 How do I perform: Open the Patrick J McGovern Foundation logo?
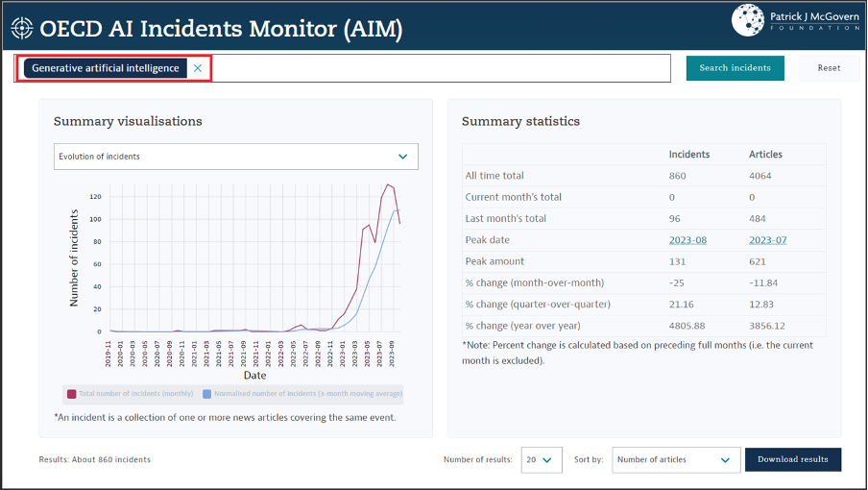pos(795,20)
